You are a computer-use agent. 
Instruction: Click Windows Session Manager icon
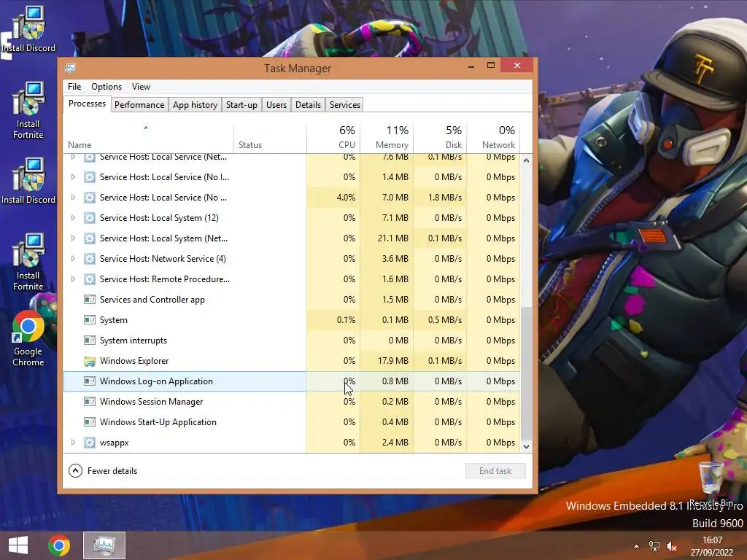tap(89, 402)
